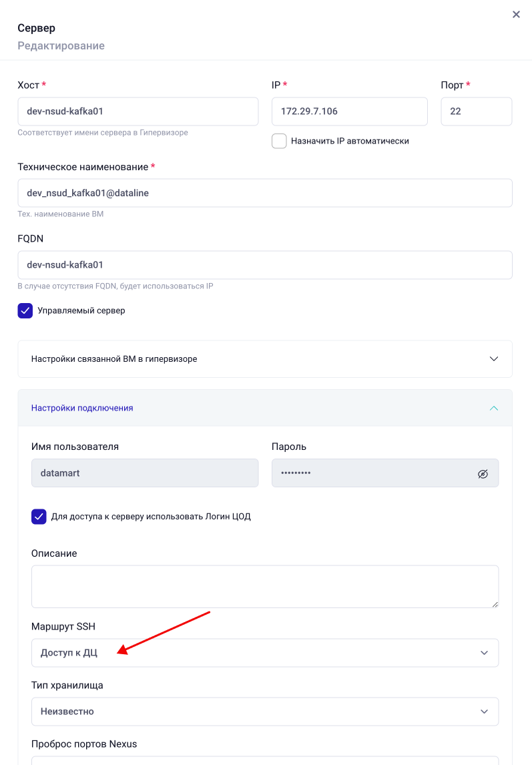Click the Хост input field
This screenshot has width=532, height=765.
pyautogui.click(x=138, y=111)
